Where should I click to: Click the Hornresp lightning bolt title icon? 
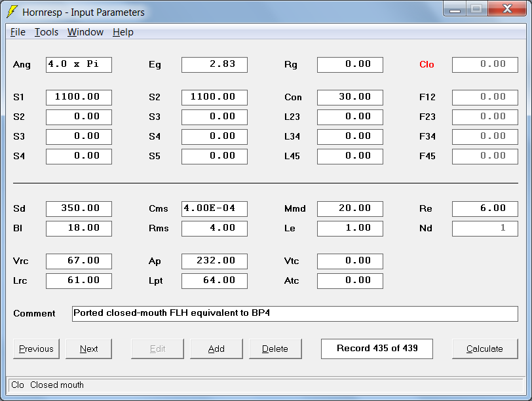point(12,12)
